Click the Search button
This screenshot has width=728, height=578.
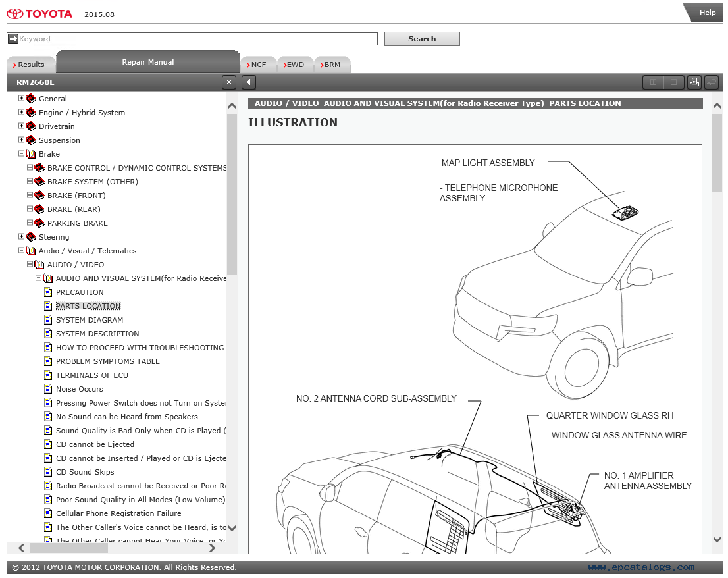coord(422,39)
